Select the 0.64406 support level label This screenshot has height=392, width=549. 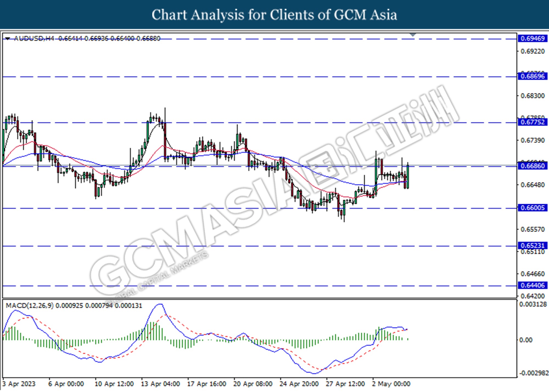click(x=533, y=285)
